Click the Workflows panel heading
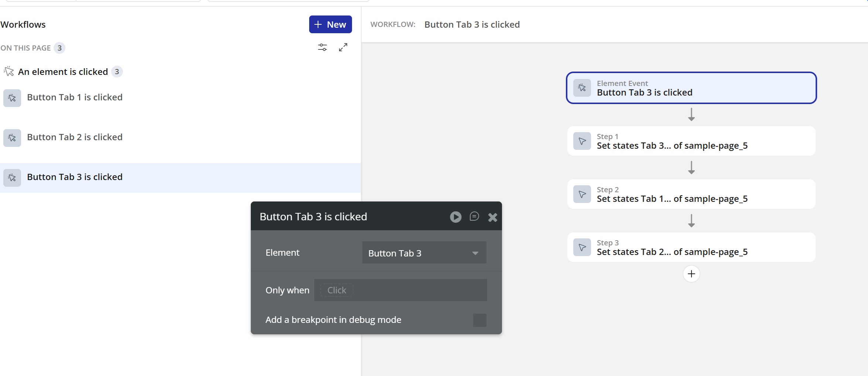 pos(23,24)
